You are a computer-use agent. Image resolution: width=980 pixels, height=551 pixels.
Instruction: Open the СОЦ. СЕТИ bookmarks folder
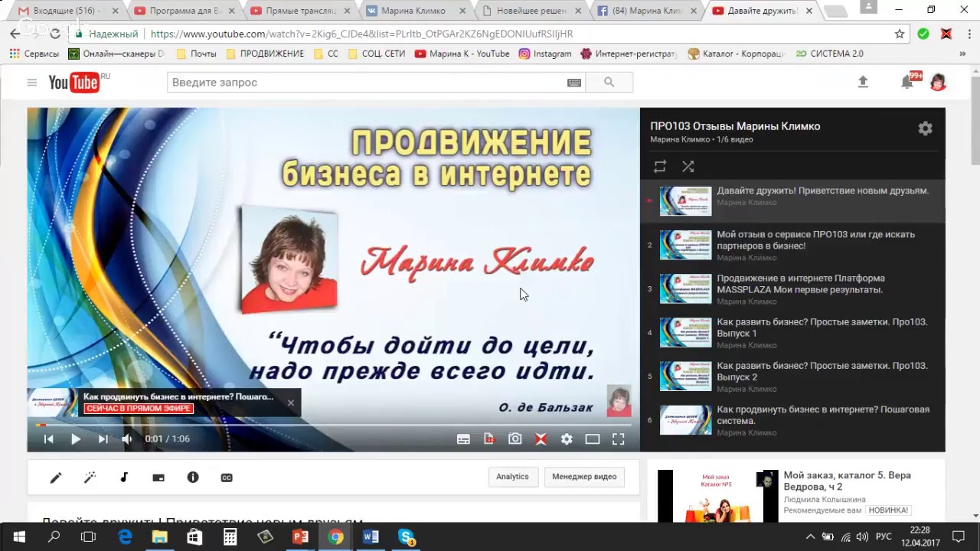coord(376,54)
